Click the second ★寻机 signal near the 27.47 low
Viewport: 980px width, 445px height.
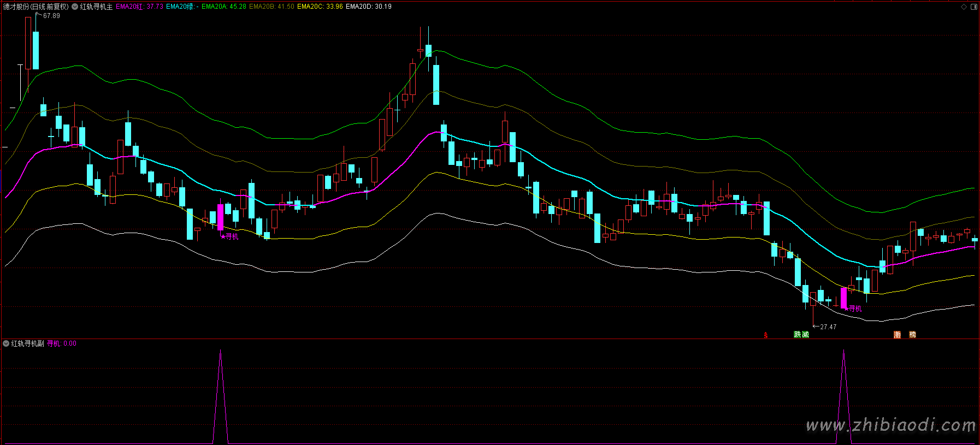click(x=853, y=308)
